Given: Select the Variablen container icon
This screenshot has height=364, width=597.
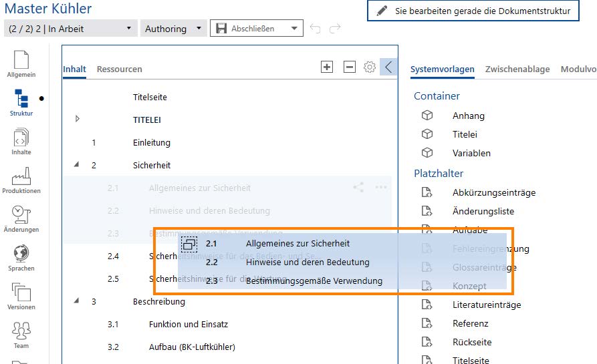Looking at the screenshot, I should (x=427, y=152).
